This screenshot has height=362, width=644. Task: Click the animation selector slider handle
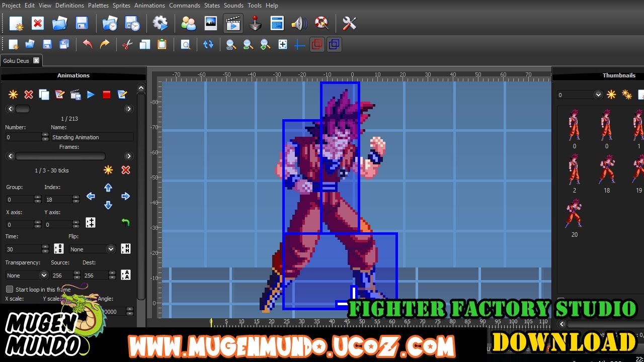coord(23,109)
